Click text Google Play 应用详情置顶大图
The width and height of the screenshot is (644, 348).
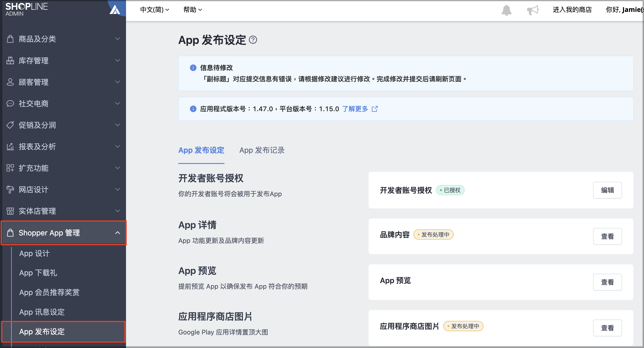point(223,332)
